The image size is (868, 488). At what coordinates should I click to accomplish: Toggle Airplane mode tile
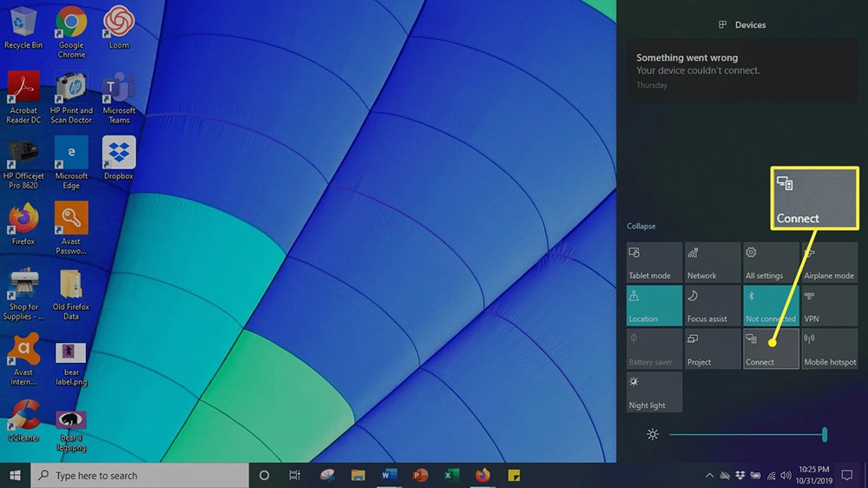[829, 262]
